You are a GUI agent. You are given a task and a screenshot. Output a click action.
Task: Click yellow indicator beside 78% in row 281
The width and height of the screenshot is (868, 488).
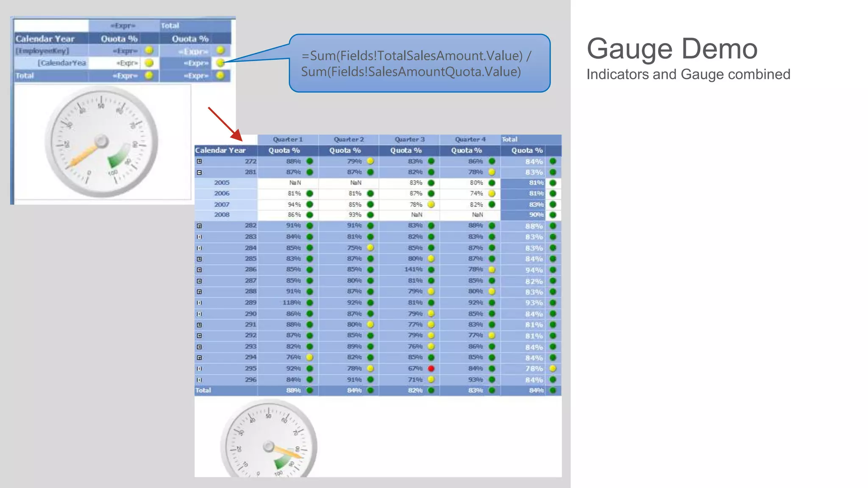(x=492, y=172)
